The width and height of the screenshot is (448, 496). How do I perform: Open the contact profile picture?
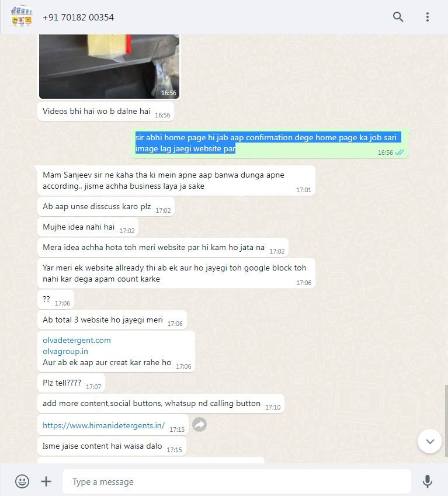(22, 16)
